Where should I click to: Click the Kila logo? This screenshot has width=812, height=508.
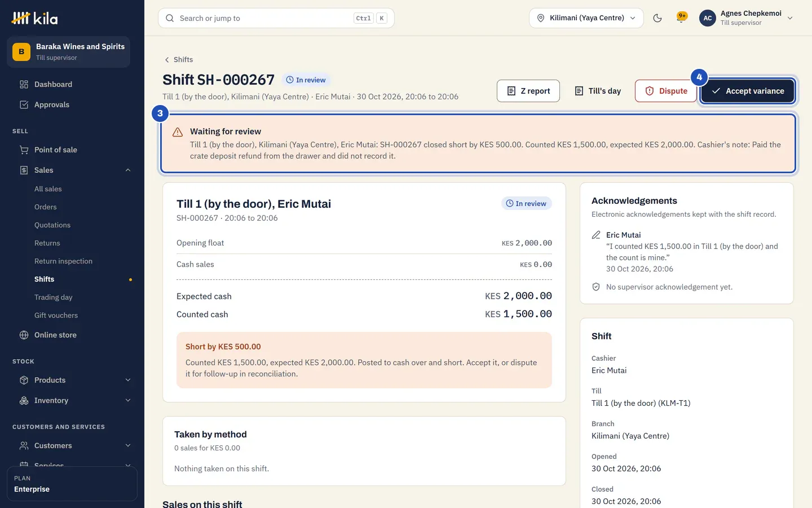tap(34, 18)
